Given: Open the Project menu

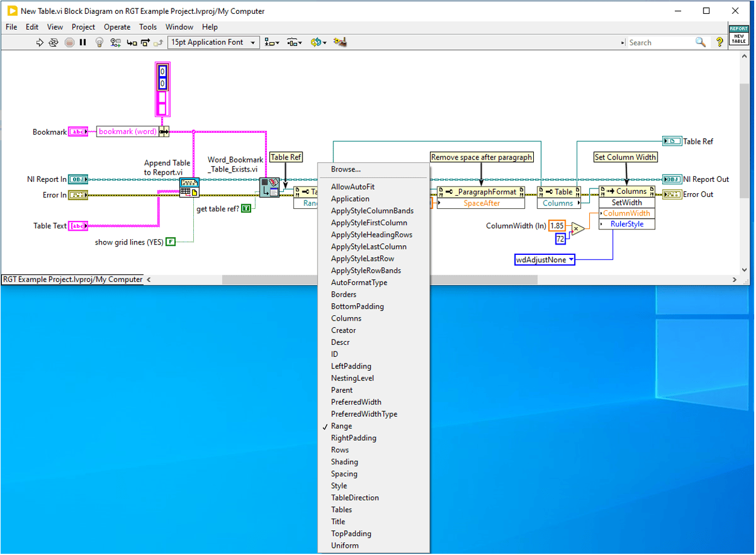Looking at the screenshot, I should click(x=83, y=27).
